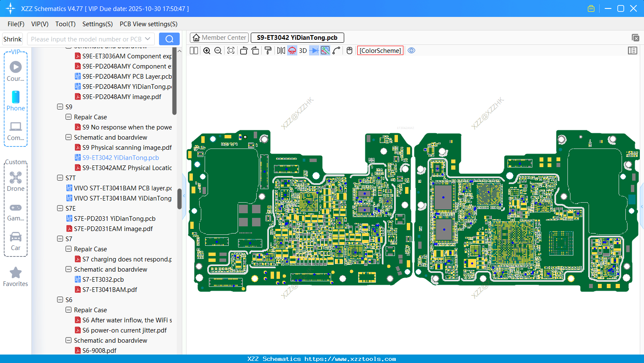Click the Shrink button
The image size is (644, 363).
(x=13, y=39)
